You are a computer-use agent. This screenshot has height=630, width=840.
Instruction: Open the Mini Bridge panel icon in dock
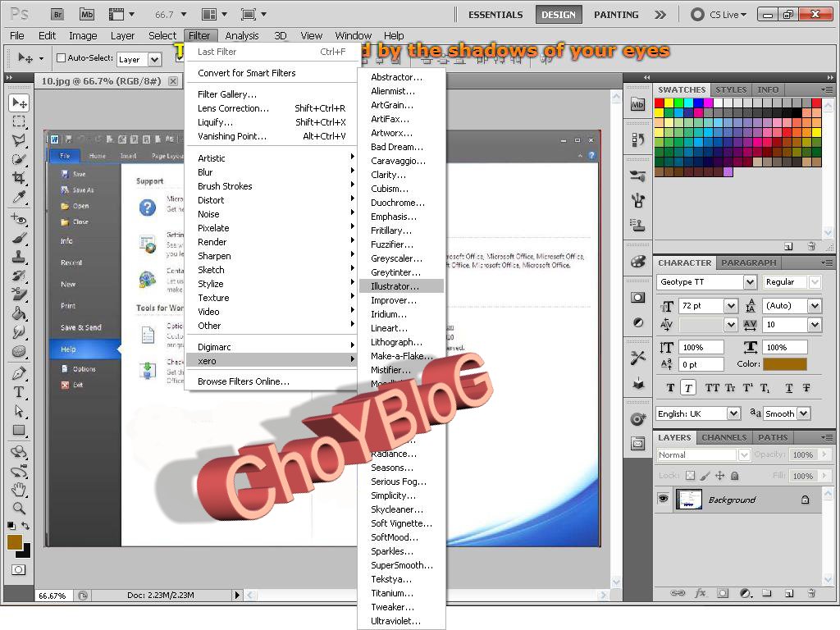click(637, 104)
